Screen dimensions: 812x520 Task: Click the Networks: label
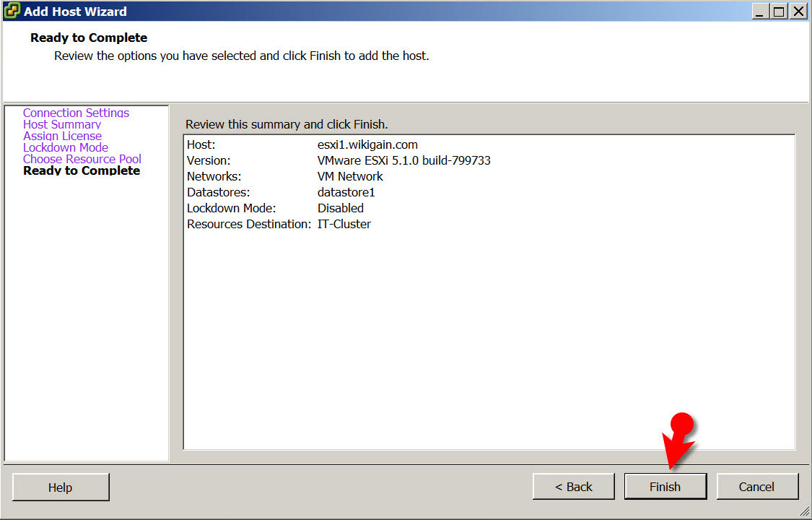(214, 177)
